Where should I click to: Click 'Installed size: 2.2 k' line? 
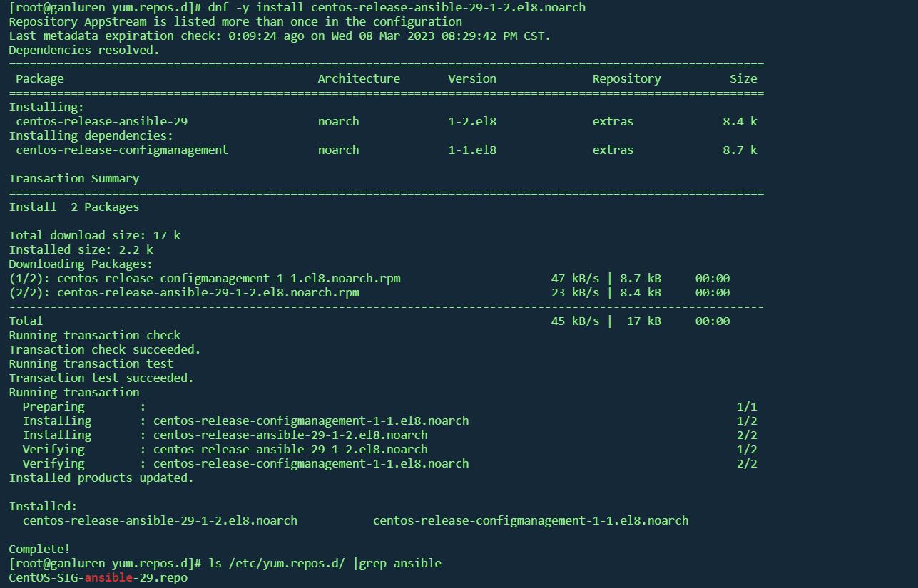click(x=81, y=249)
